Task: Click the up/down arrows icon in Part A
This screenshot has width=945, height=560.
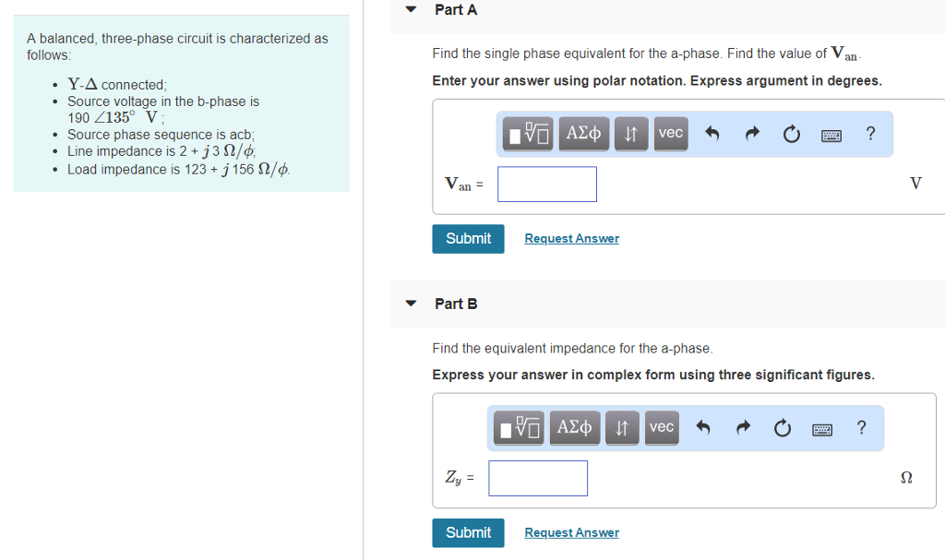Action: pos(630,134)
